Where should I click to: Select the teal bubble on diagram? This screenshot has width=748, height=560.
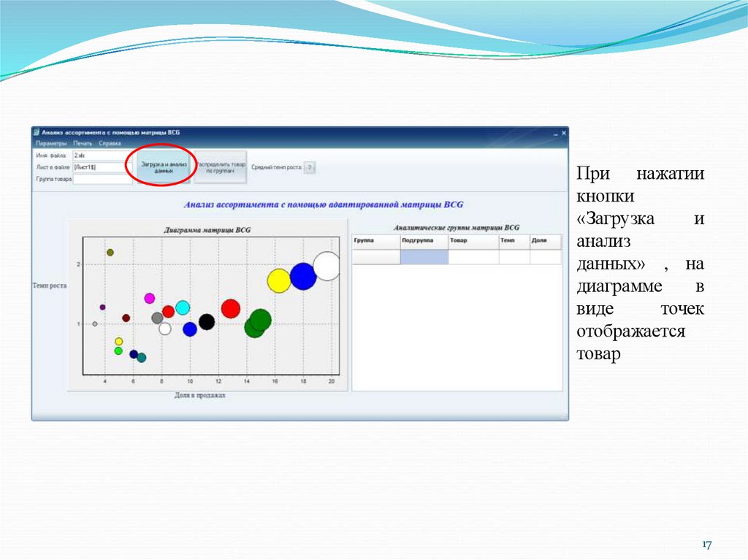141,358
